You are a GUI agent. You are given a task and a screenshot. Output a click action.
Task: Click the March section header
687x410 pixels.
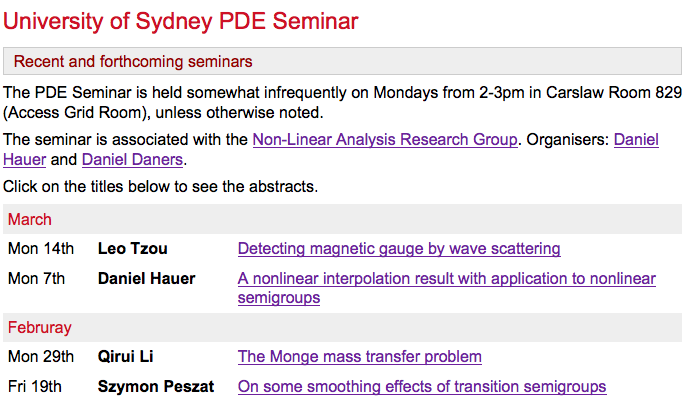pos(30,220)
